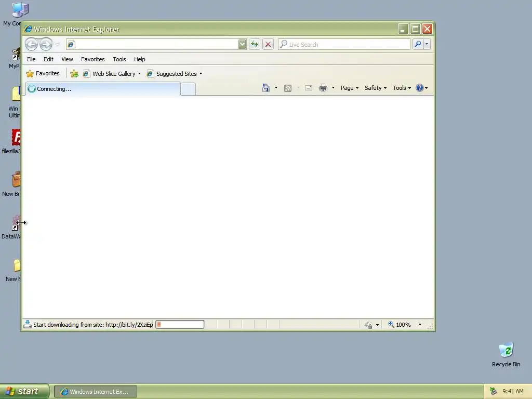Click the Windows Internet Explorer taskbar button
The height and width of the screenshot is (399, 532).
coord(96,392)
